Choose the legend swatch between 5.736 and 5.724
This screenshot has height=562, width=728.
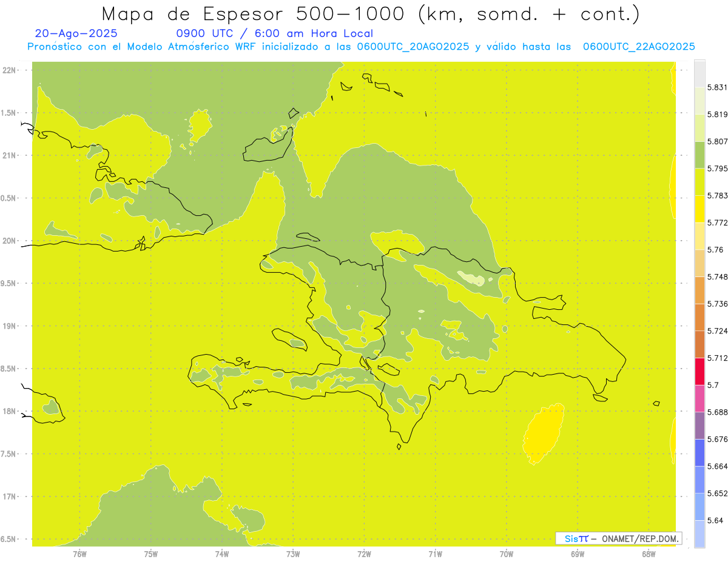click(699, 317)
